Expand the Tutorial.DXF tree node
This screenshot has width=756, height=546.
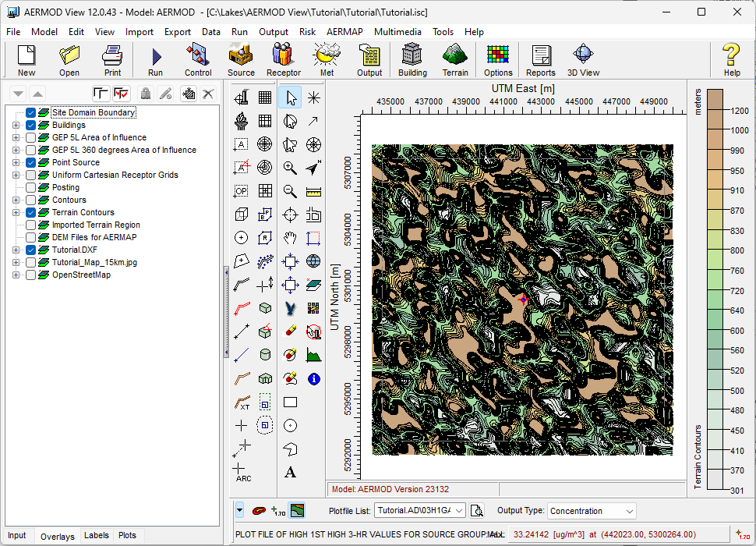click(x=16, y=250)
